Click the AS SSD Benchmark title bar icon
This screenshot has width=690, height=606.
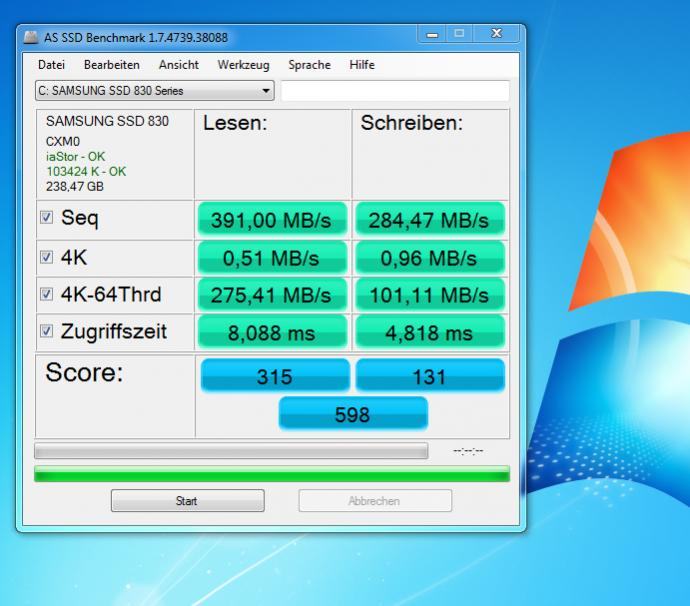31,37
